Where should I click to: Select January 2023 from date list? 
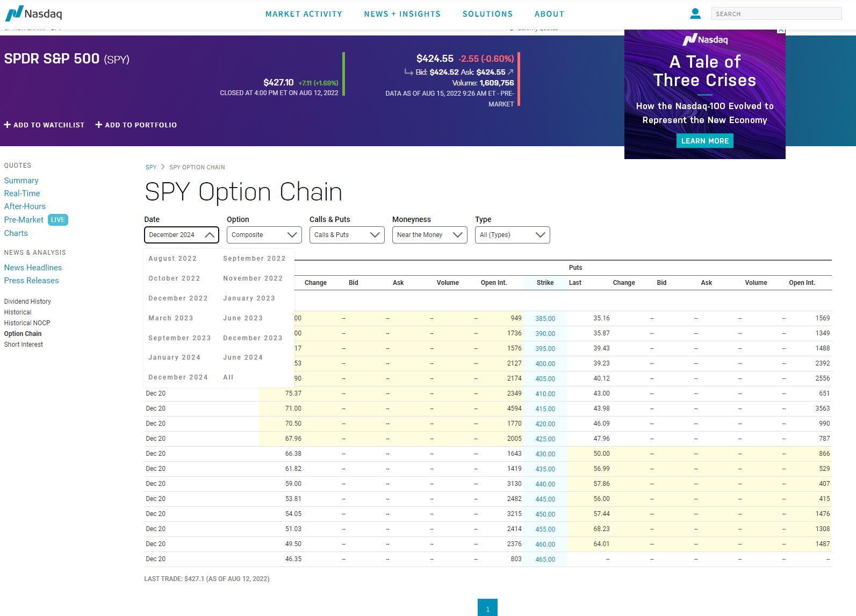249,298
